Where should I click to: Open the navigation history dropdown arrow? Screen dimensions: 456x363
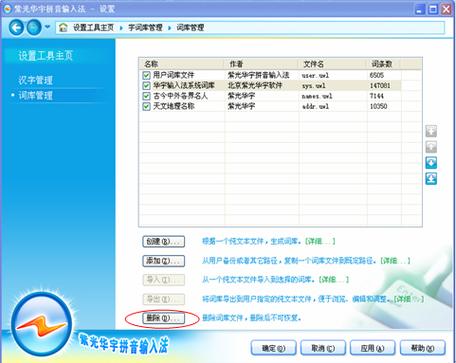coord(47,27)
